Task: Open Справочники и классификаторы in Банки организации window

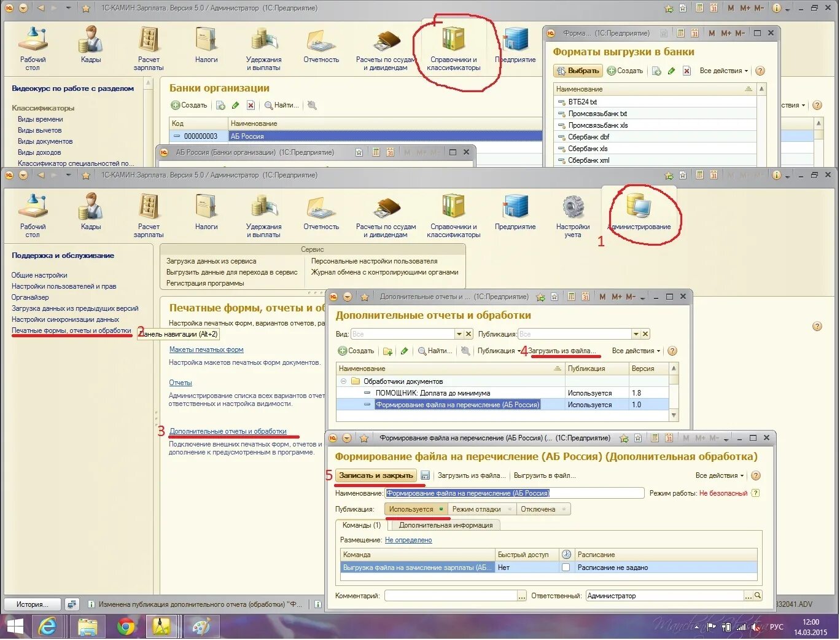Action: [x=454, y=49]
